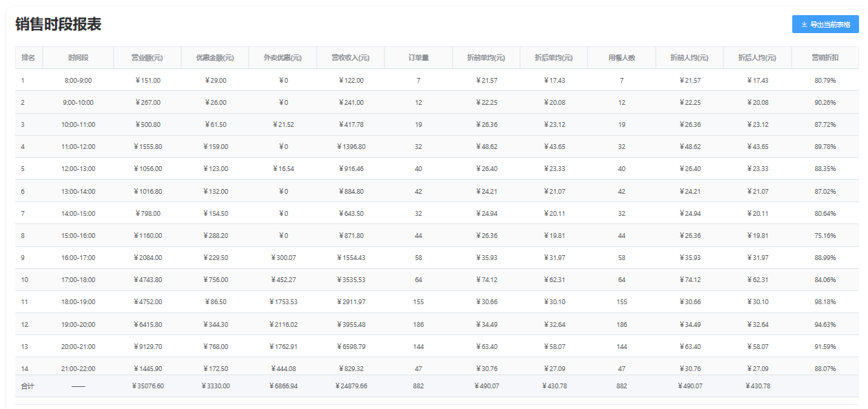Click the ¥9129.70 revenue cell

click(x=147, y=347)
